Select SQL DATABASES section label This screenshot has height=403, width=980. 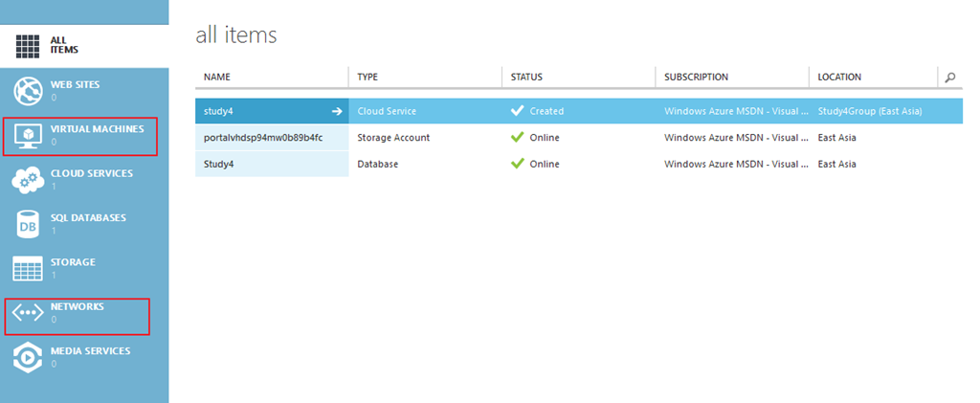(88, 217)
